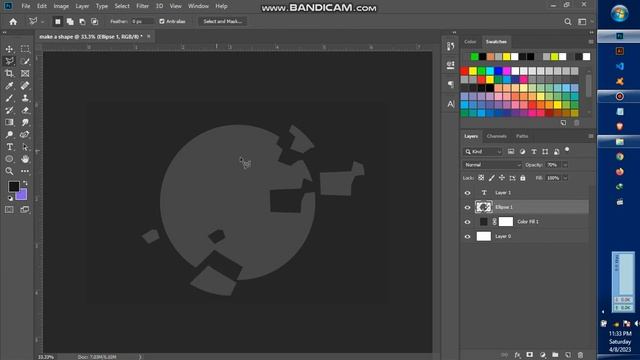Select the Frame tool

(x=25, y=73)
